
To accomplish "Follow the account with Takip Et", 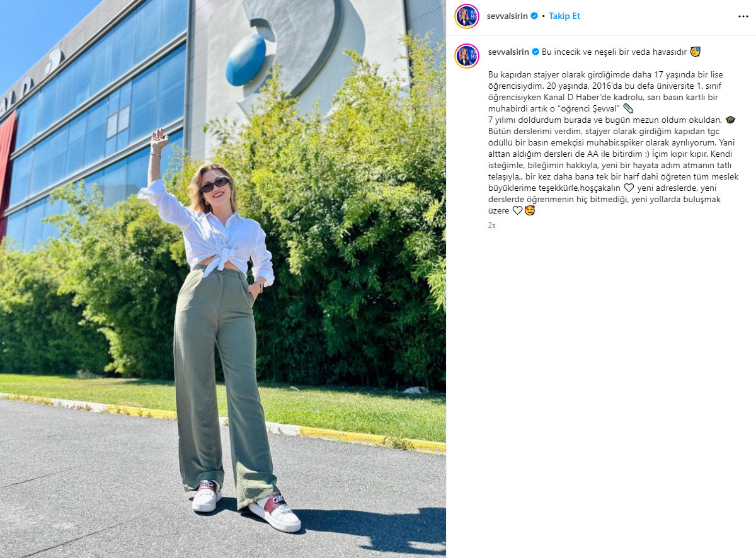I will point(564,16).
